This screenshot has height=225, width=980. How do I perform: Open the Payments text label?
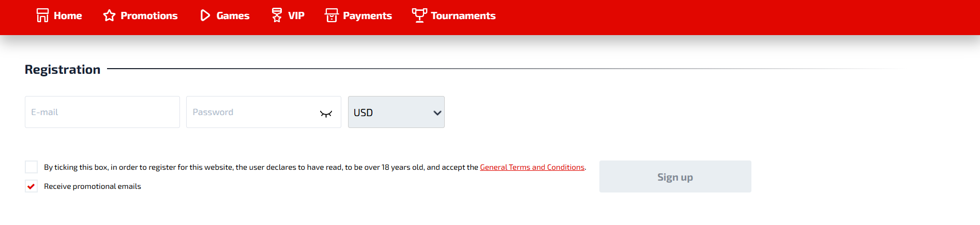pyautogui.click(x=367, y=16)
